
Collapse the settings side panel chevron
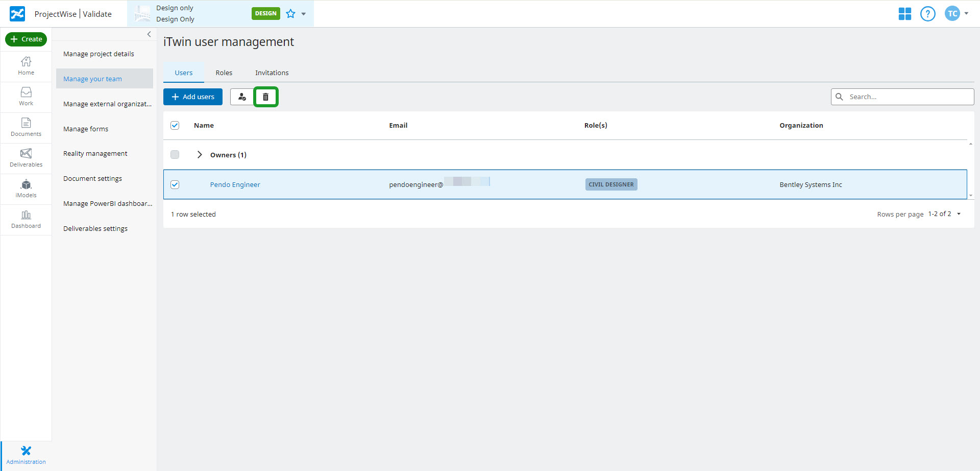(x=149, y=34)
